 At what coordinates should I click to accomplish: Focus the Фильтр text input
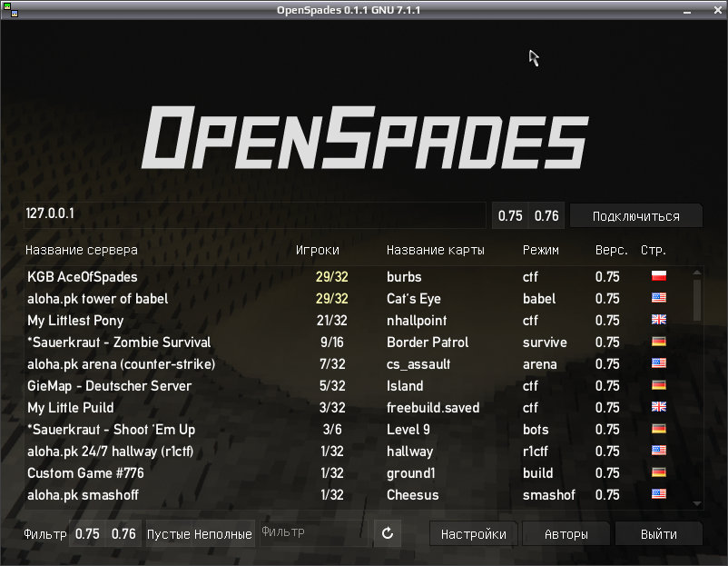[313, 533]
